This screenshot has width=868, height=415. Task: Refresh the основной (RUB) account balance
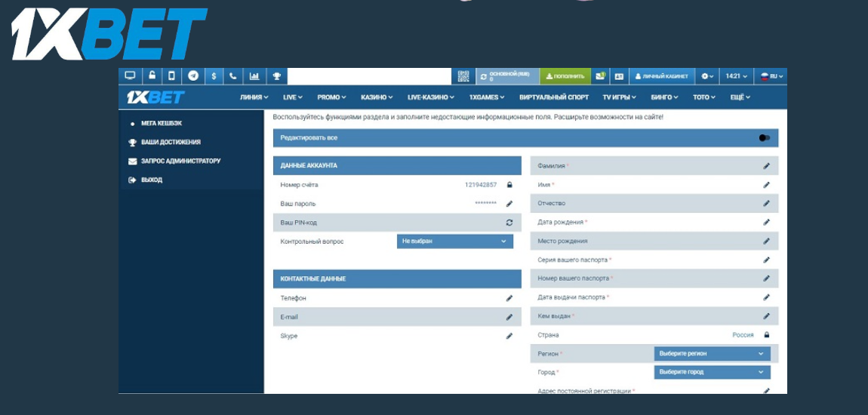point(484,76)
